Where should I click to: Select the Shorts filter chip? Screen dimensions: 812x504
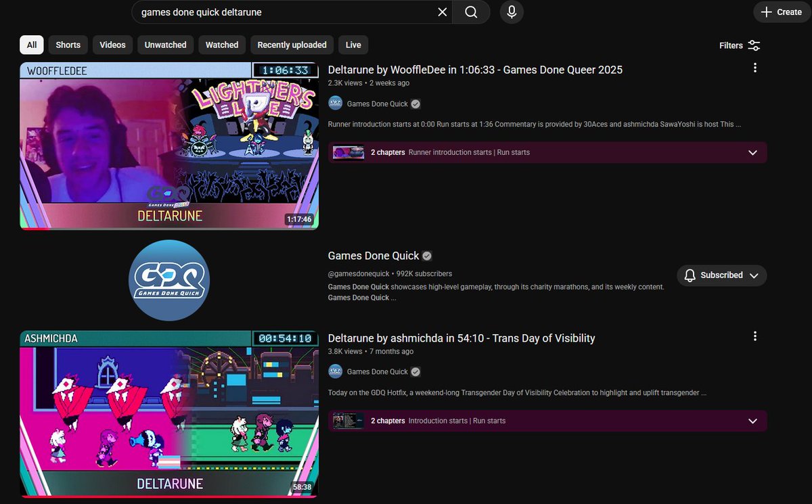68,45
